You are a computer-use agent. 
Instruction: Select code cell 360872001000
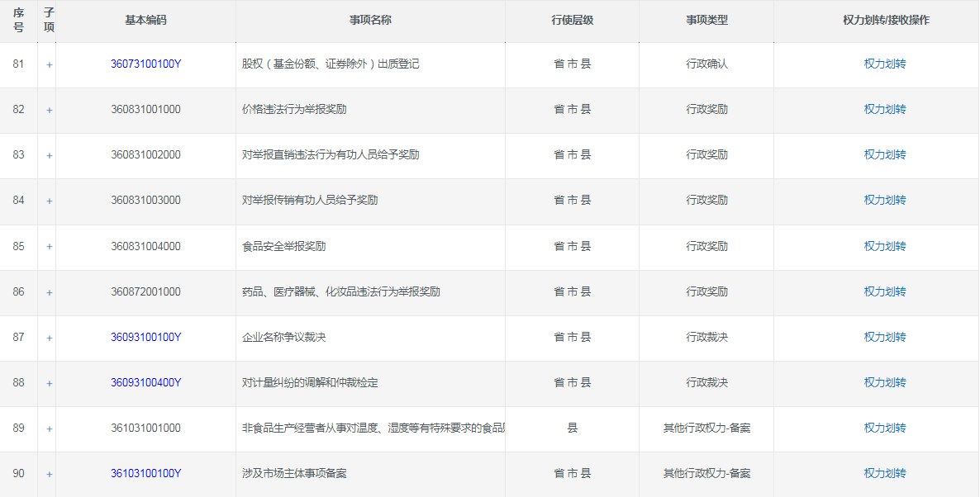click(145, 291)
